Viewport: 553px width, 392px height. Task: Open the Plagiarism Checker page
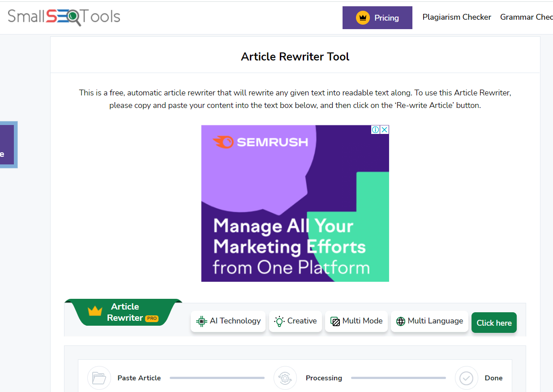click(x=456, y=17)
